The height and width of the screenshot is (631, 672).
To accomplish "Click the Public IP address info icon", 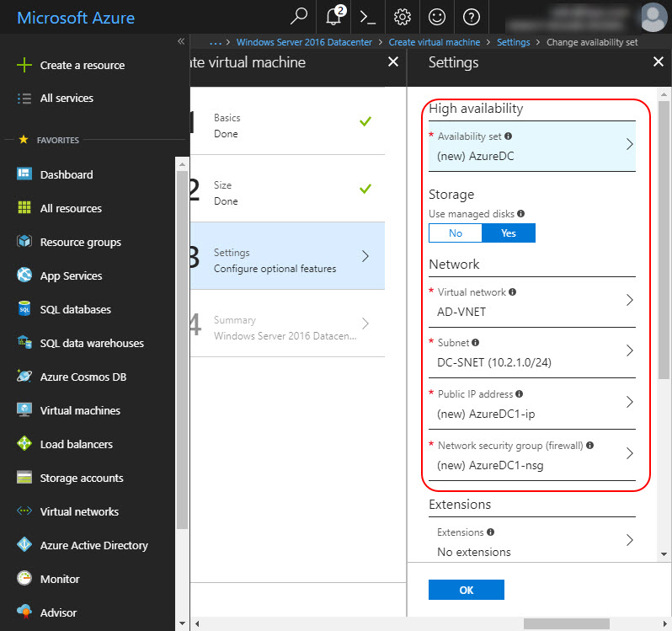I will coord(519,394).
